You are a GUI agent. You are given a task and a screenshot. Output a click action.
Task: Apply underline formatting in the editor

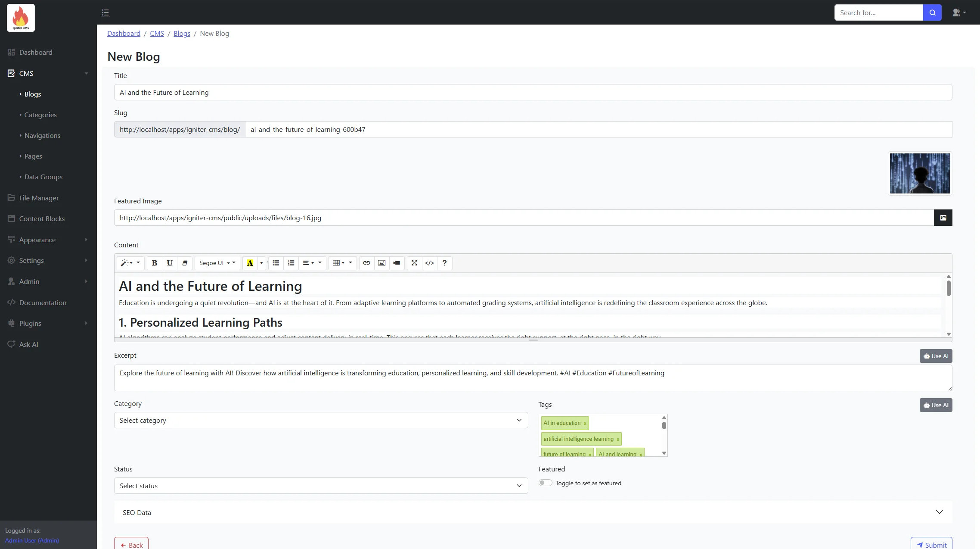(x=169, y=263)
